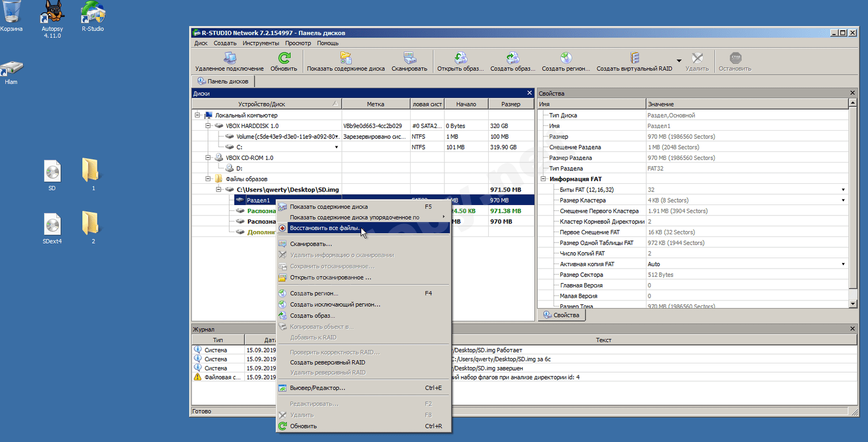
Task: Open the Размер Кластера value dropdown
Action: tap(843, 201)
